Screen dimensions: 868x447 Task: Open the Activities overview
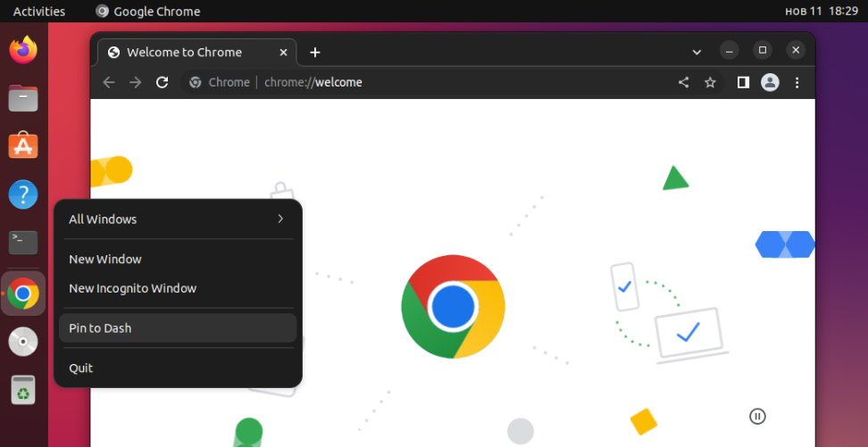(x=39, y=11)
